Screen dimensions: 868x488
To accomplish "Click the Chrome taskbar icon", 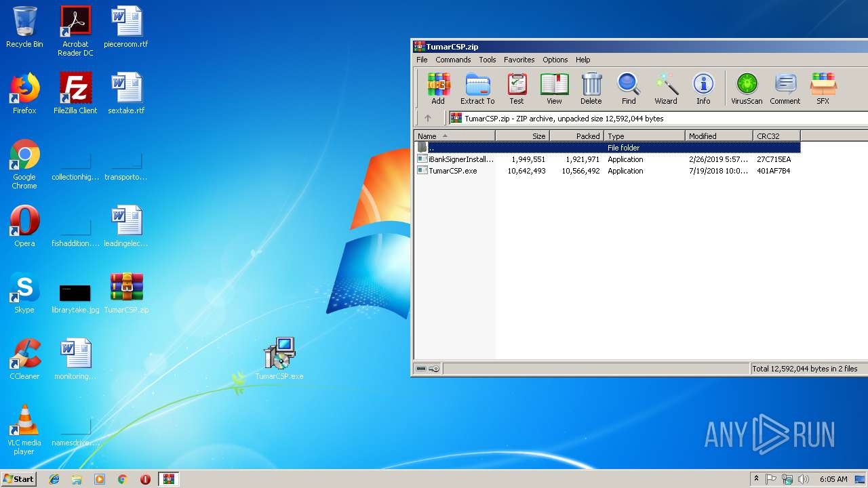I will 122,479.
